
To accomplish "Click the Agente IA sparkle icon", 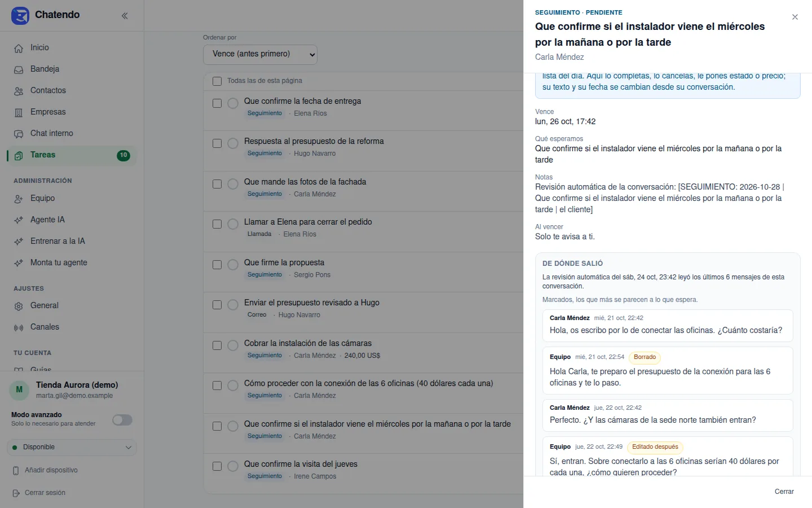I will point(19,220).
